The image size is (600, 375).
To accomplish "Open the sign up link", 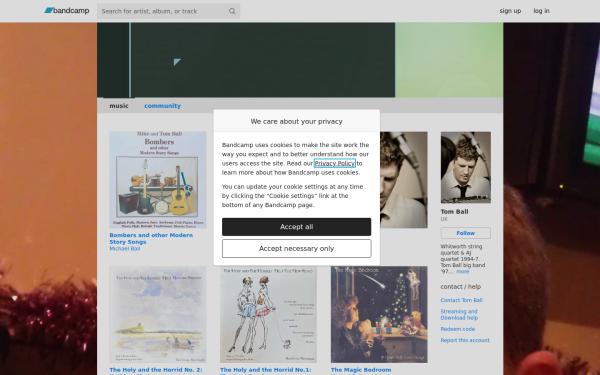I will [510, 11].
